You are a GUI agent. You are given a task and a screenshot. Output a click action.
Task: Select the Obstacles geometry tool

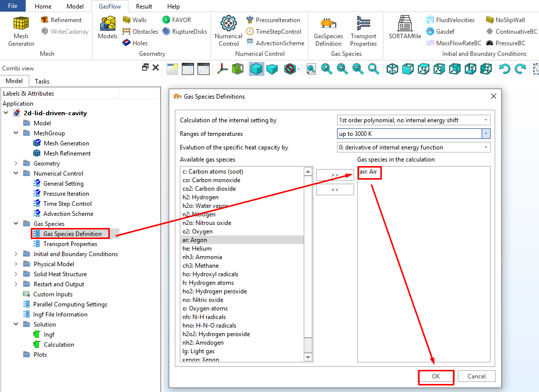(140, 32)
